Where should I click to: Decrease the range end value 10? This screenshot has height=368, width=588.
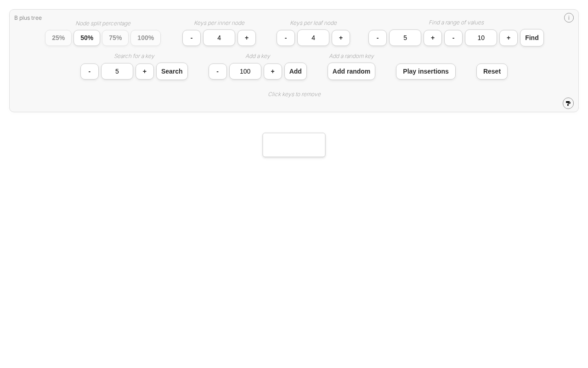453,38
